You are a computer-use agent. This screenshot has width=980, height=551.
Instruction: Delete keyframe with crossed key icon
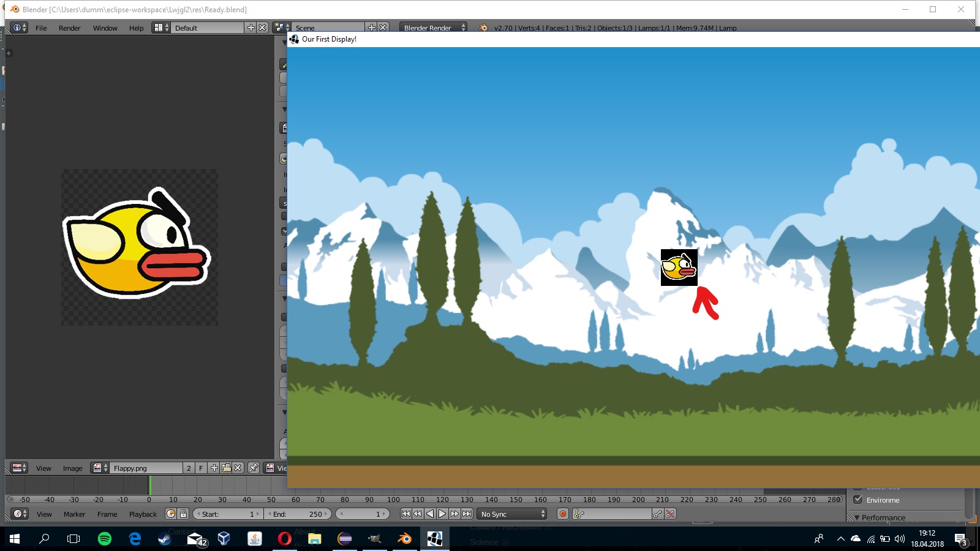point(670,514)
